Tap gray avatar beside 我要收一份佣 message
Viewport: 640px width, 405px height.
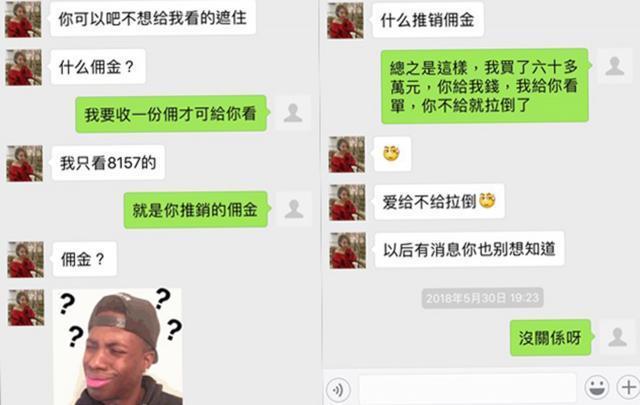(x=293, y=113)
